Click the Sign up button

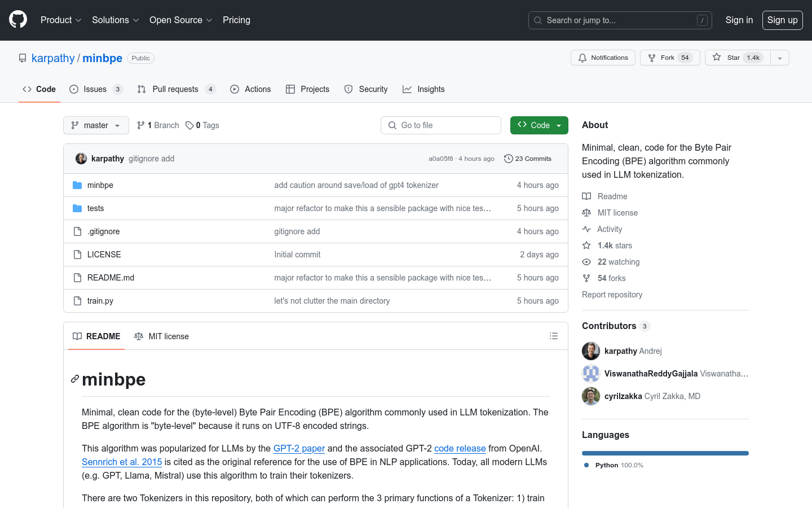(x=782, y=20)
